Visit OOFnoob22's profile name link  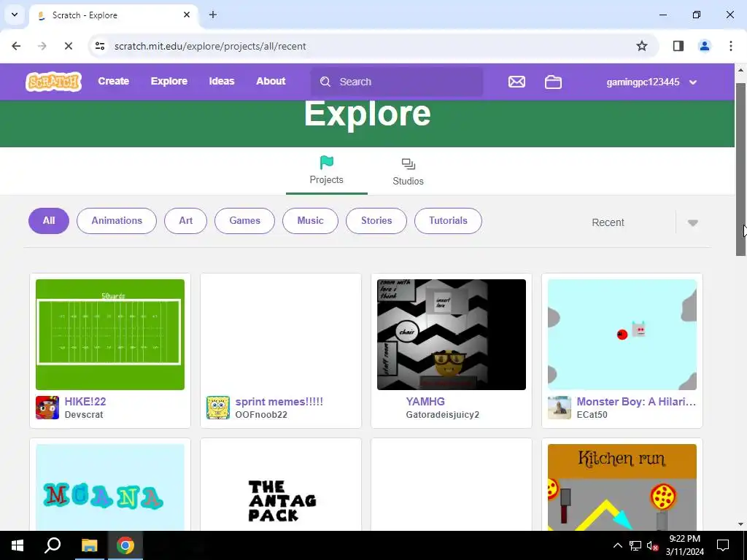click(261, 415)
